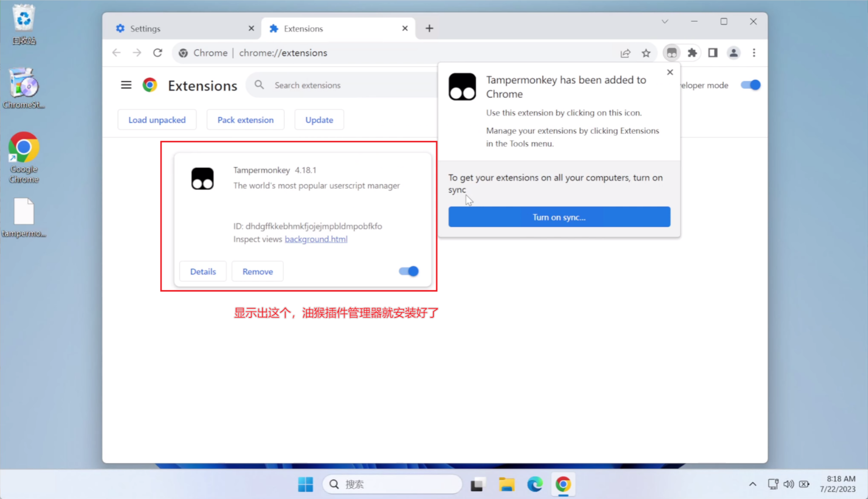
Task: Bookmark this page with the star icon
Action: pos(646,53)
